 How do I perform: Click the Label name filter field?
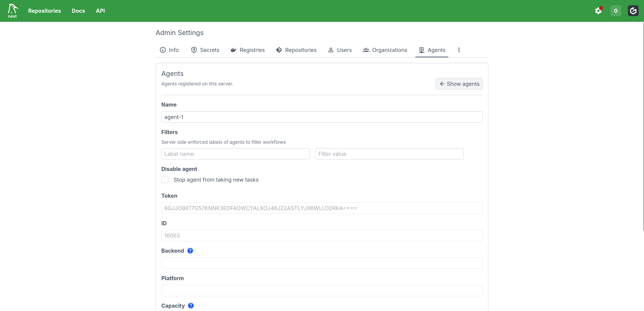click(235, 154)
